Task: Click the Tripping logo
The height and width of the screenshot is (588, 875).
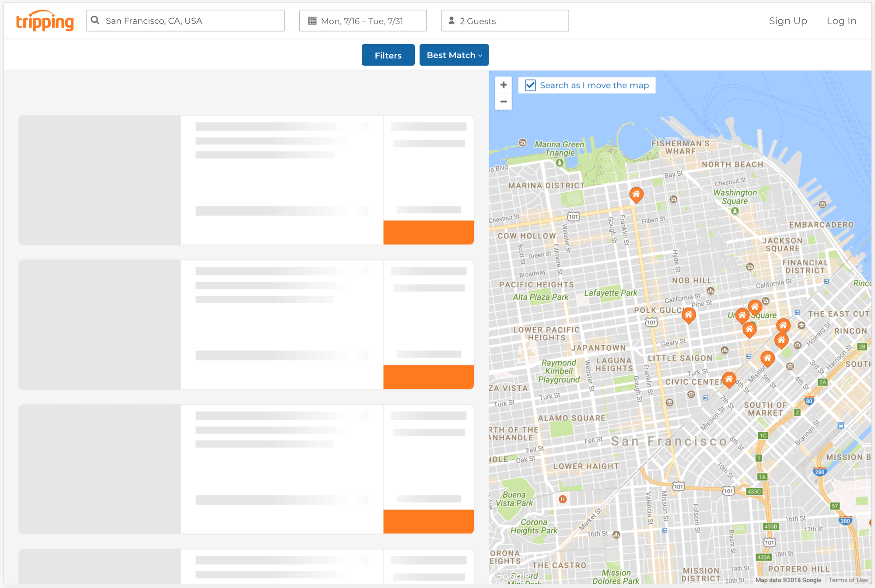Action: (45, 21)
